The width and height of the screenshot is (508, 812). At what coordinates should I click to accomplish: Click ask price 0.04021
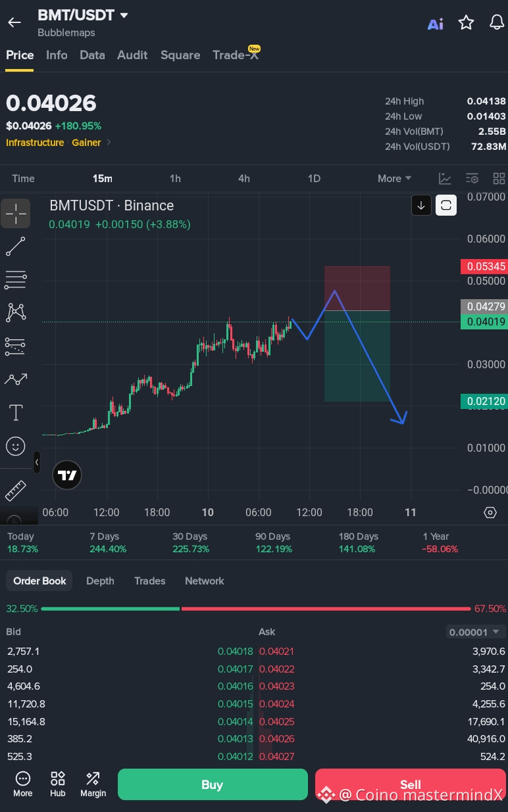(276, 651)
